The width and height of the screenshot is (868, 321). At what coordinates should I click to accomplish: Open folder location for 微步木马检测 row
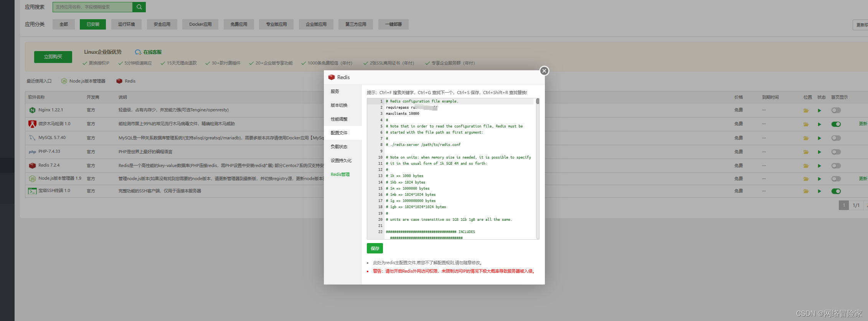(x=806, y=124)
